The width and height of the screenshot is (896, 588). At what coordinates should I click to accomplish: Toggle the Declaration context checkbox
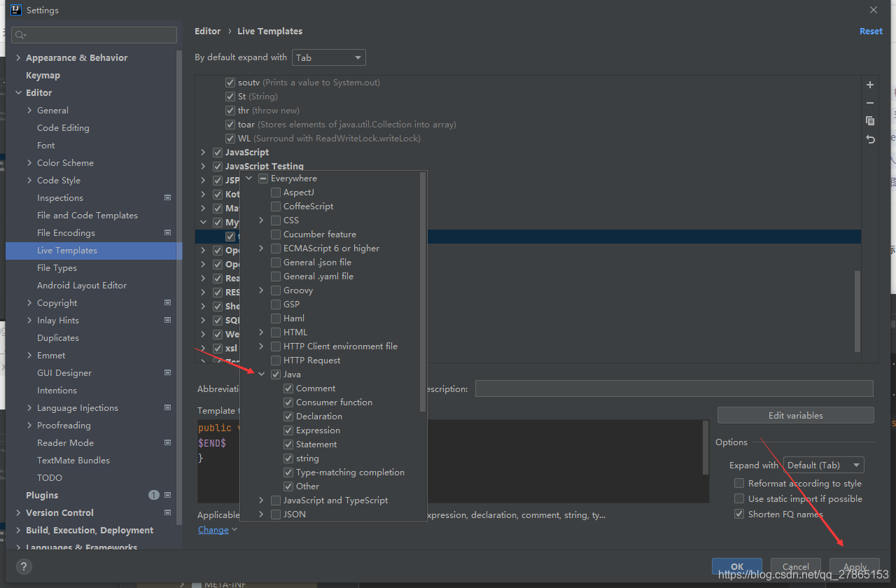[x=288, y=416]
